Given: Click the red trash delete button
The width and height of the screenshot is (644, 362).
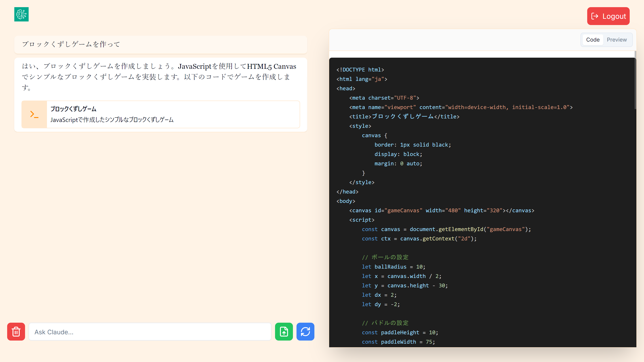Looking at the screenshot, I should pyautogui.click(x=16, y=332).
